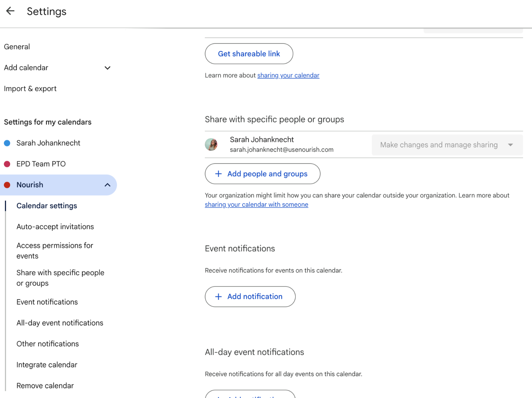The width and height of the screenshot is (532, 398).
Task: Click the back arrow next to Settings
Action: click(10, 11)
